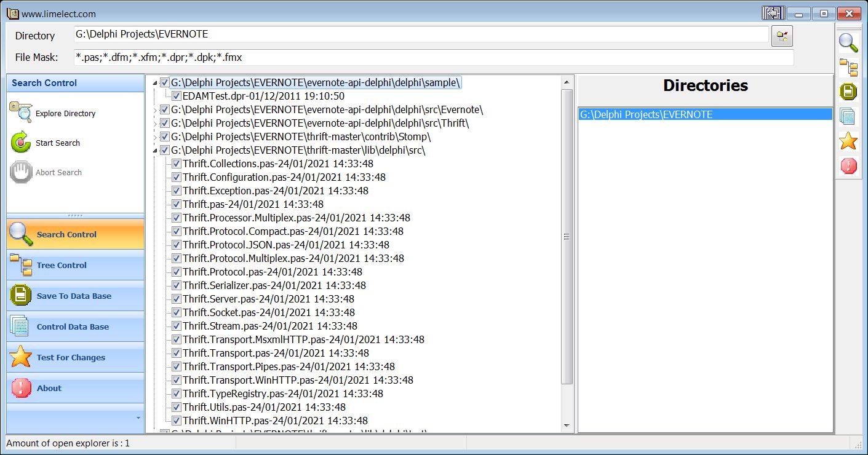Click the documents stack icon in right toolbar
Viewport: 868px width, 455px height.
point(848,116)
